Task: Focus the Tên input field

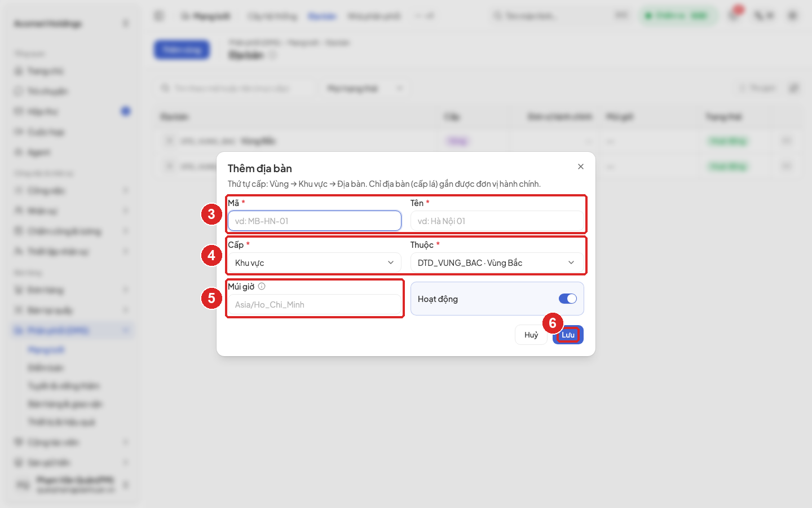Action: pos(497,221)
